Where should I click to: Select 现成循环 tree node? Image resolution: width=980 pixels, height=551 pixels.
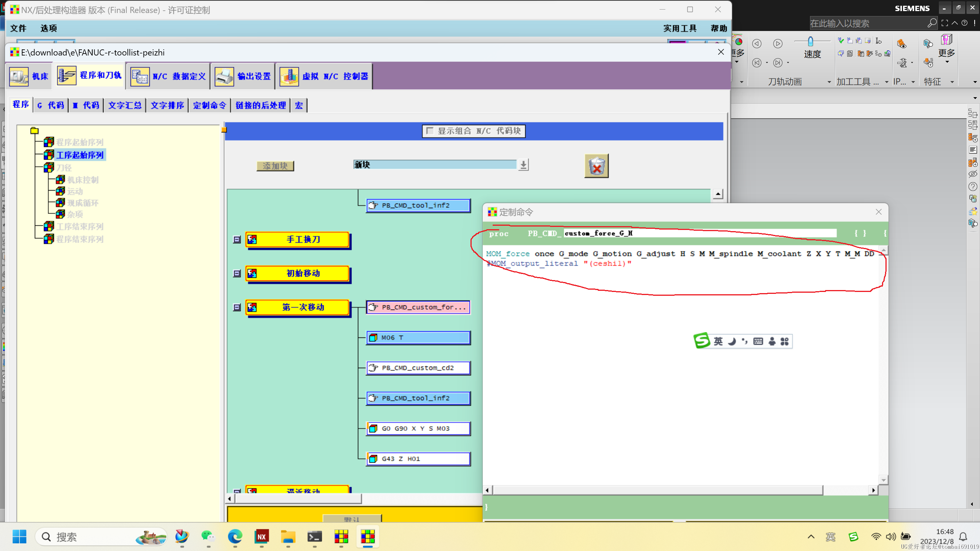[x=83, y=203]
